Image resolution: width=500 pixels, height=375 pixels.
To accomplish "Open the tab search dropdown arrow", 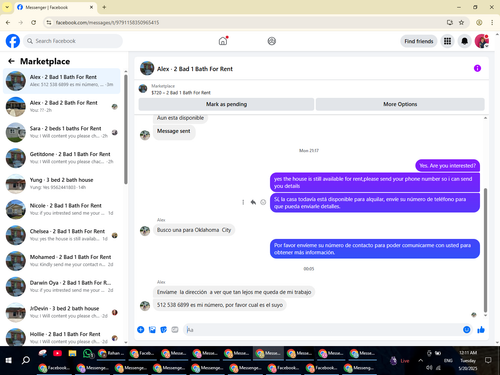I will pos(7,7).
